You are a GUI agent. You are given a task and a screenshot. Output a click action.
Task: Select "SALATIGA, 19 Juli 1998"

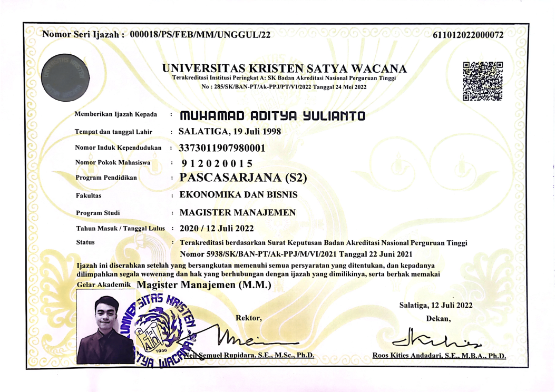click(230, 132)
